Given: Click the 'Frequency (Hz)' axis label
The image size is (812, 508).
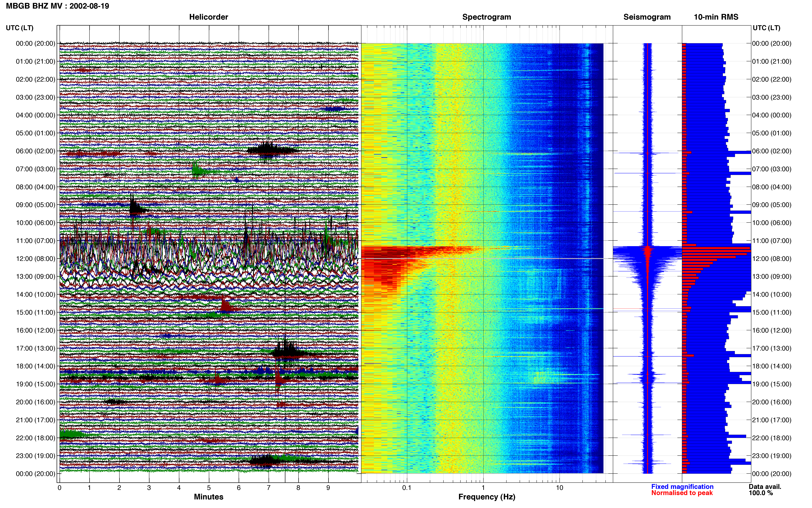Looking at the screenshot, I should click(487, 497).
